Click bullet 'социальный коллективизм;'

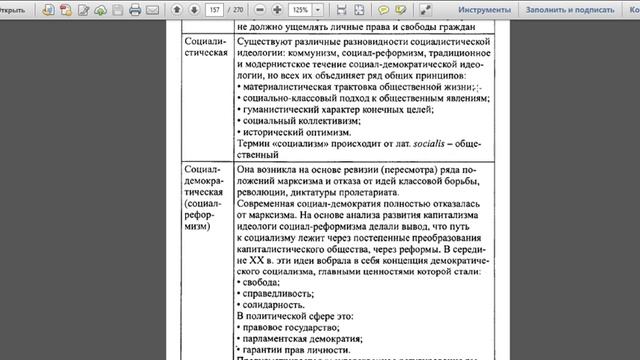point(299,121)
